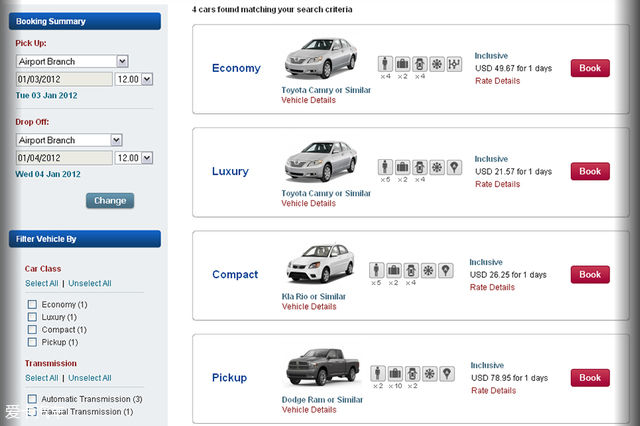This screenshot has width=640, height=426.
Task: Click the manual gearbox icon for Economy car
Action: coord(453,64)
